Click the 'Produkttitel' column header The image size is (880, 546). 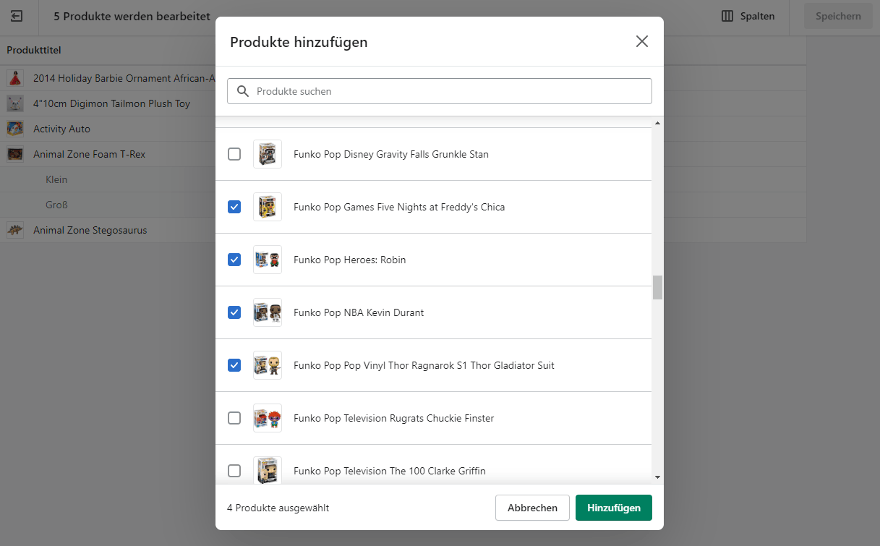tap(34, 50)
